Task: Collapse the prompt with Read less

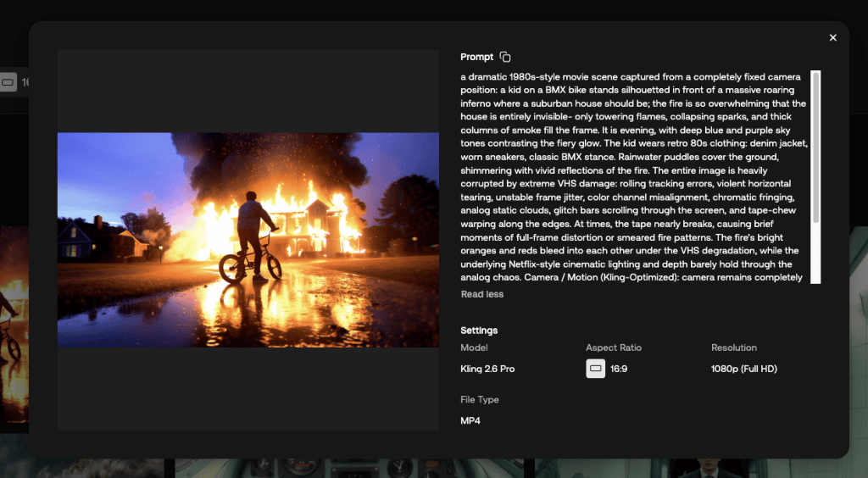Action: 481,294
